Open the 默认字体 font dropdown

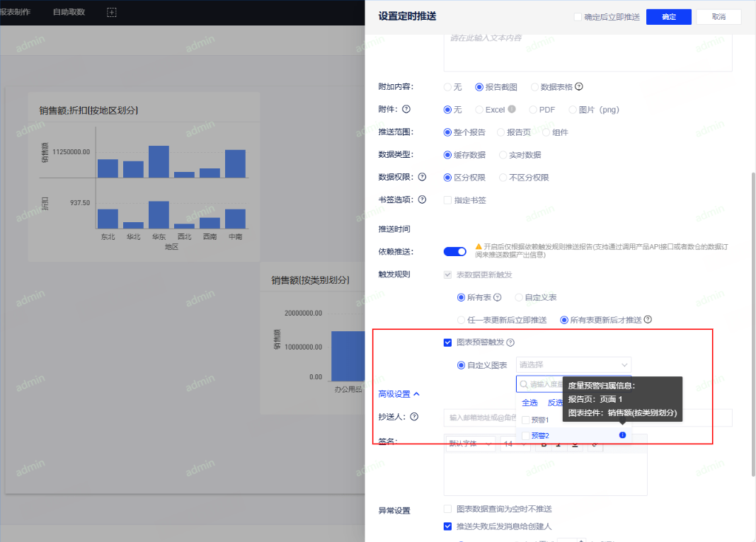470,444
